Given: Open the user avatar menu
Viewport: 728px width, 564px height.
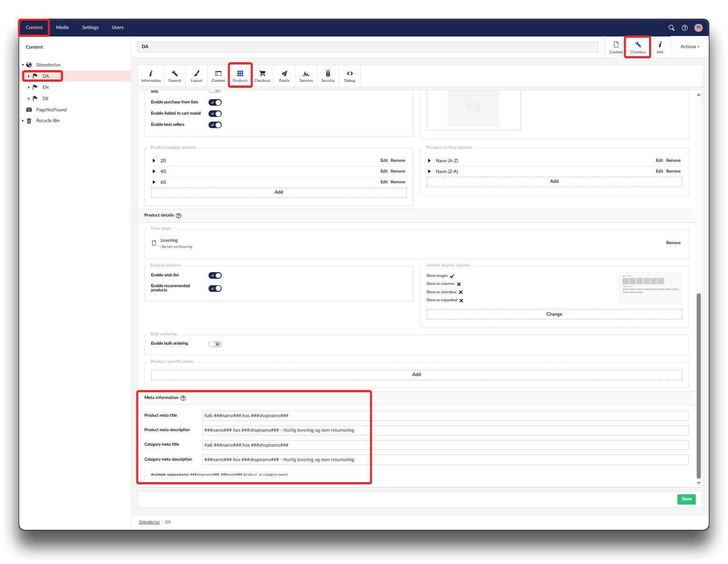Looking at the screenshot, I should (x=699, y=28).
